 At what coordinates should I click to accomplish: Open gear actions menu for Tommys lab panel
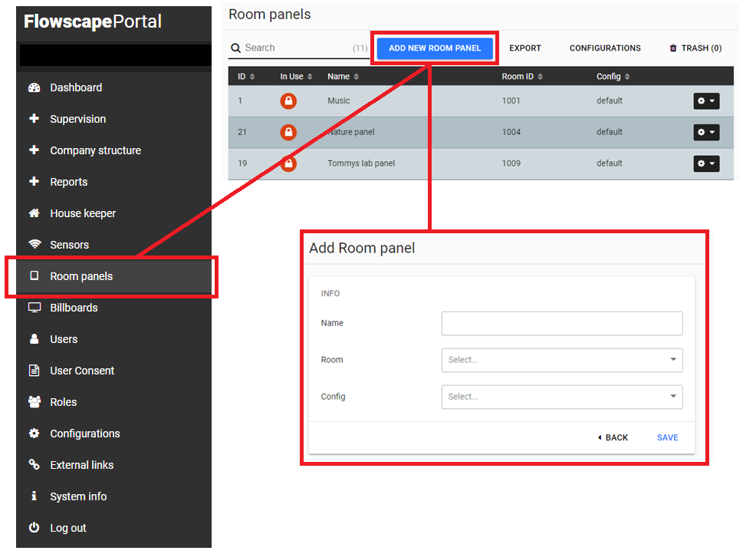706,163
